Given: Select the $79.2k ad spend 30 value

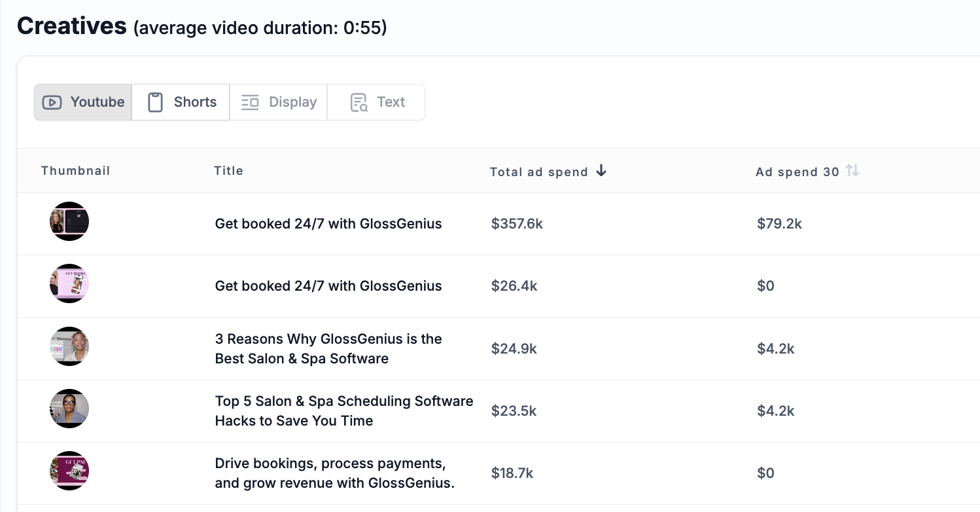Looking at the screenshot, I should pyautogui.click(x=779, y=224).
